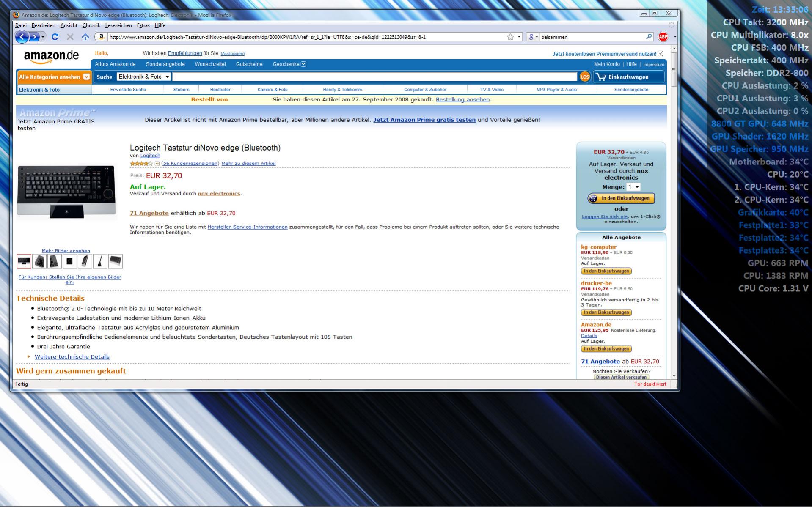Bookmark page with the star icon
812x507 pixels.
510,37
